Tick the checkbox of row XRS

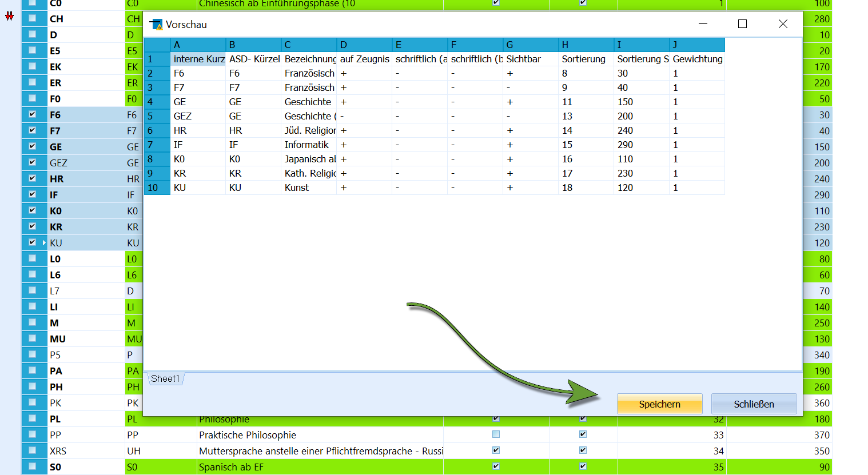[x=33, y=450]
